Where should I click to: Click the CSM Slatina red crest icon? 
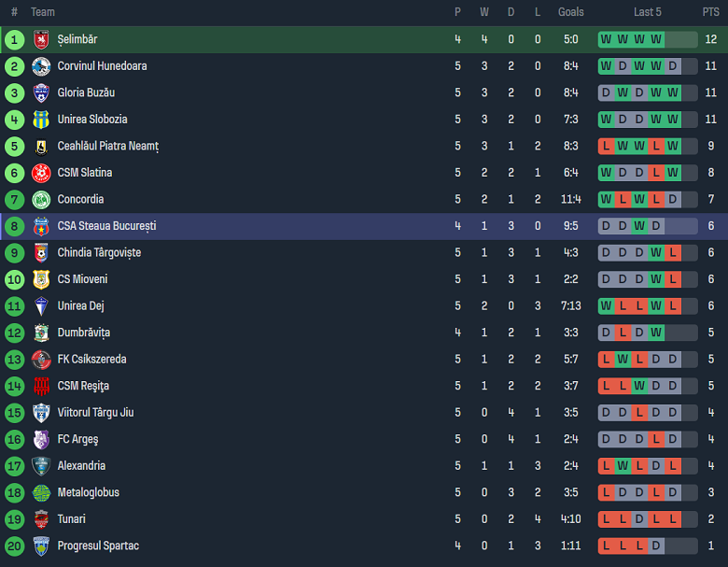(x=41, y=173)
